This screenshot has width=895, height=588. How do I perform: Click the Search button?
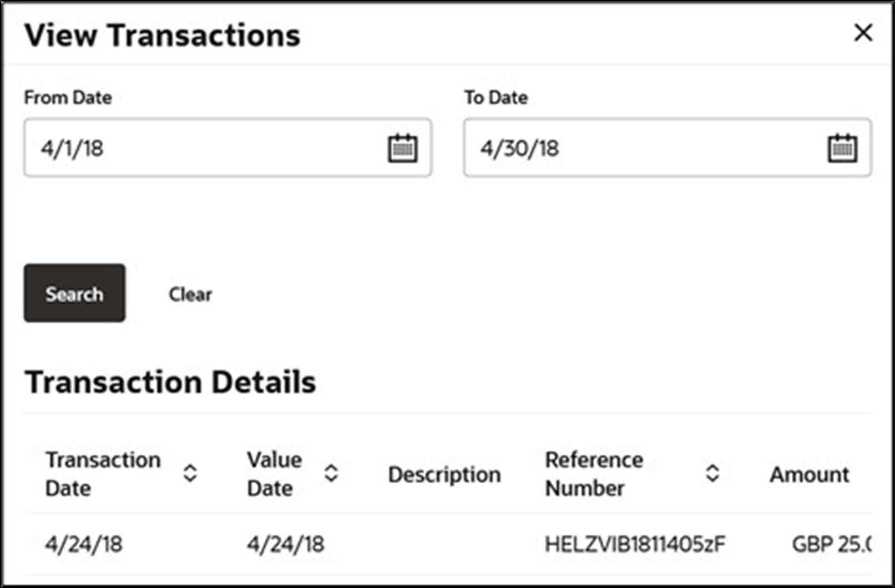[x=74, y=293]
